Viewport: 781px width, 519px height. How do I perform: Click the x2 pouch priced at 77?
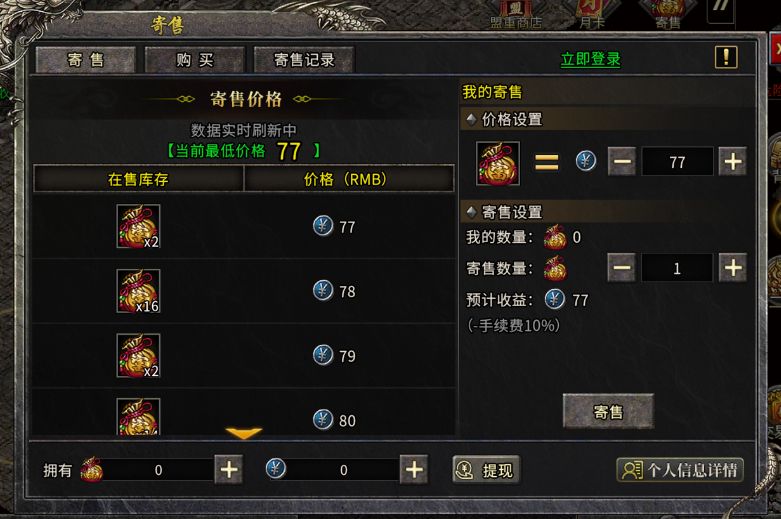[x=138, y=227]
